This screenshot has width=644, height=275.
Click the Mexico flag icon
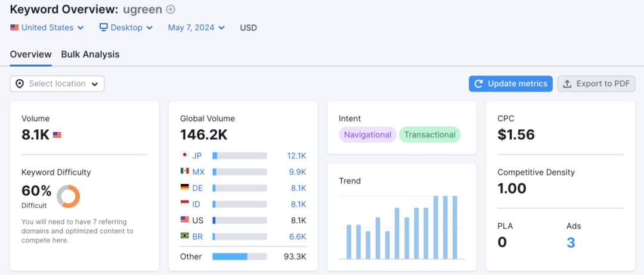[x=184, y=171]
